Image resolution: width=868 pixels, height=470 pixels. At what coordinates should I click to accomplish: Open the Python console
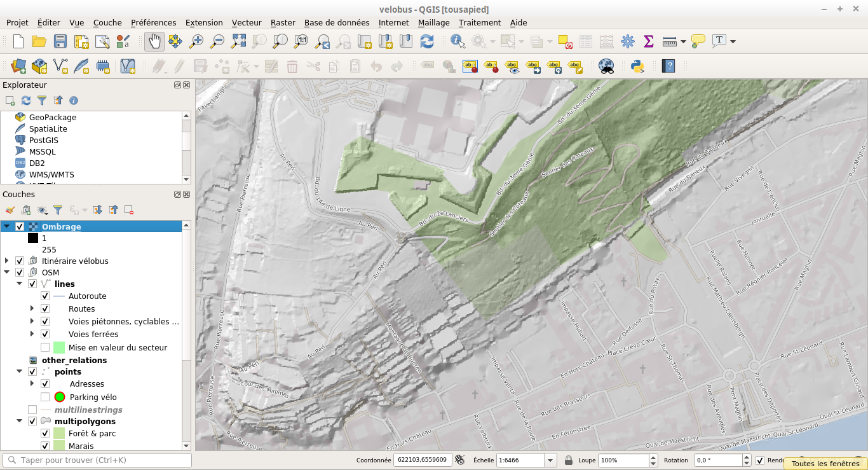click(637, 66)
